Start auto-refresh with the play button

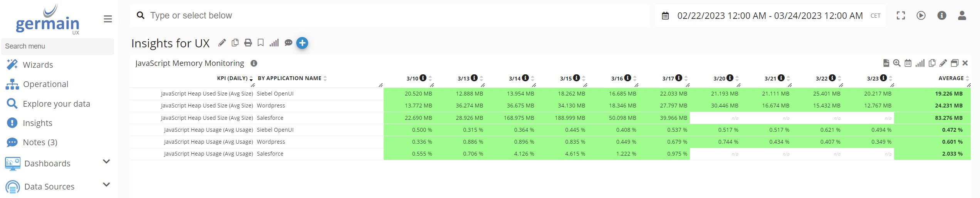tap(921, 15)
